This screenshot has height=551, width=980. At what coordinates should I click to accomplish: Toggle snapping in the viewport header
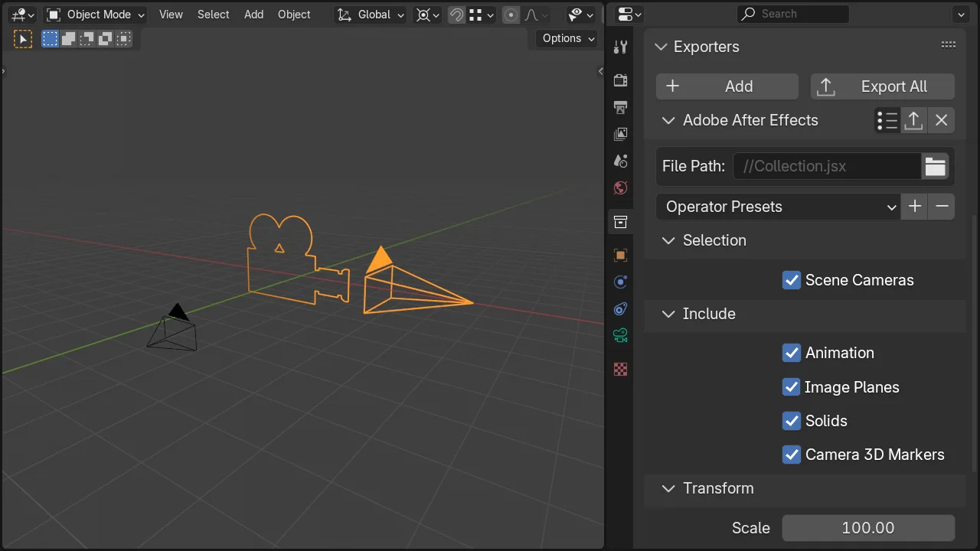456,15
